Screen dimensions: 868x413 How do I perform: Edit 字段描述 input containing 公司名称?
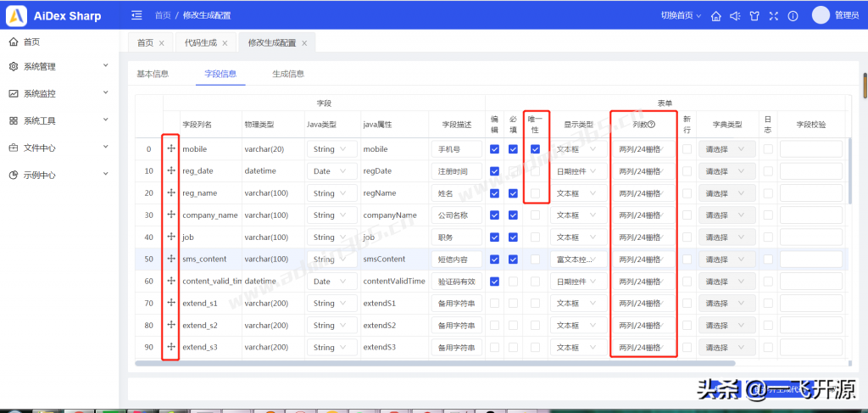coord(457,215)
